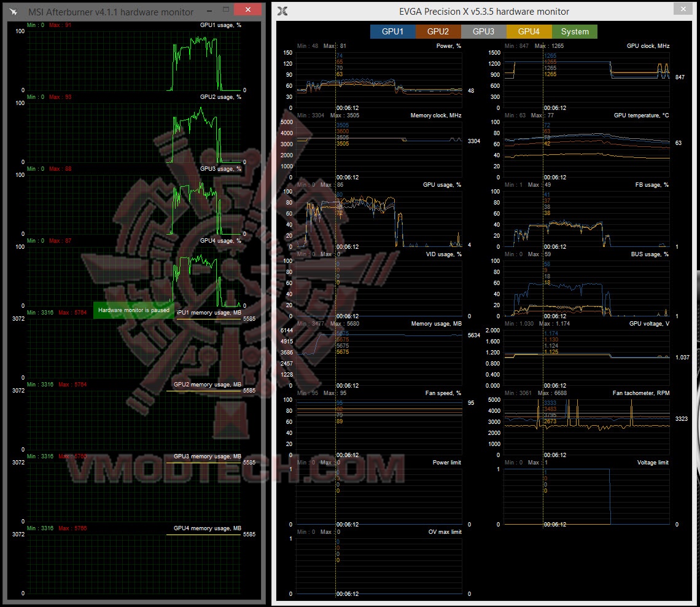Switch to the GPU3 tab
700x607 pixels.
[483, 32]
